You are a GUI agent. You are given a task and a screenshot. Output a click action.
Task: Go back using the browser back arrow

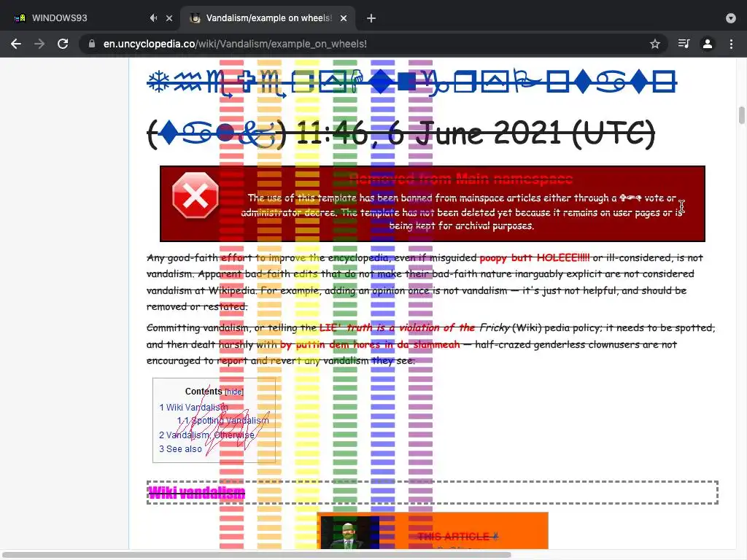coord(16,44)
